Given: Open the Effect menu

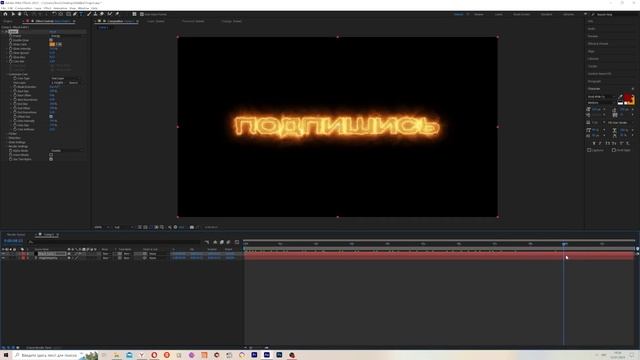Looking at the screenshot, I should 47,8.
